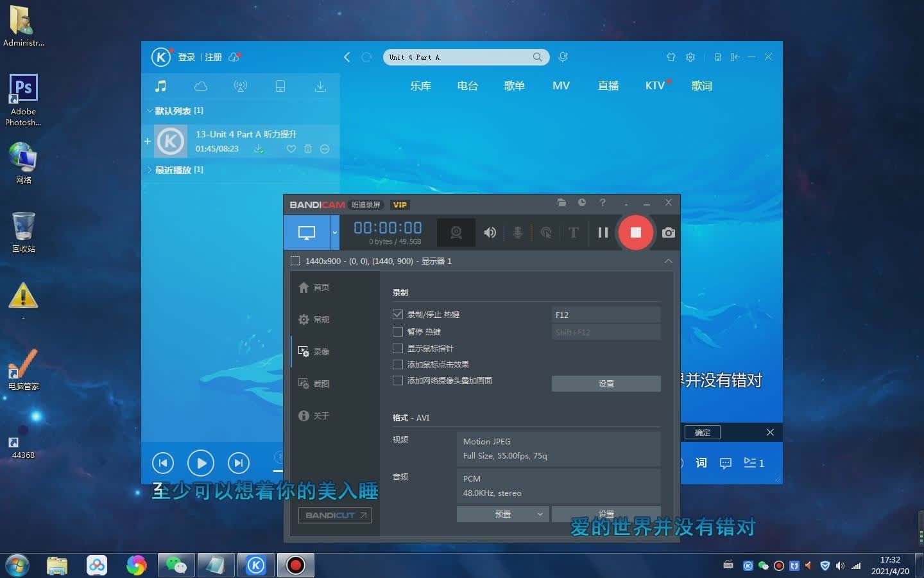Select the 歌词 tab in KuGou
This screenshot has width=924, height=578.
coord(702,85)
